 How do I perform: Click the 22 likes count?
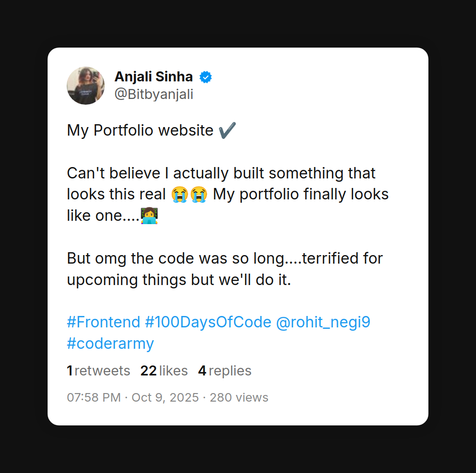[x=164, y=371]
